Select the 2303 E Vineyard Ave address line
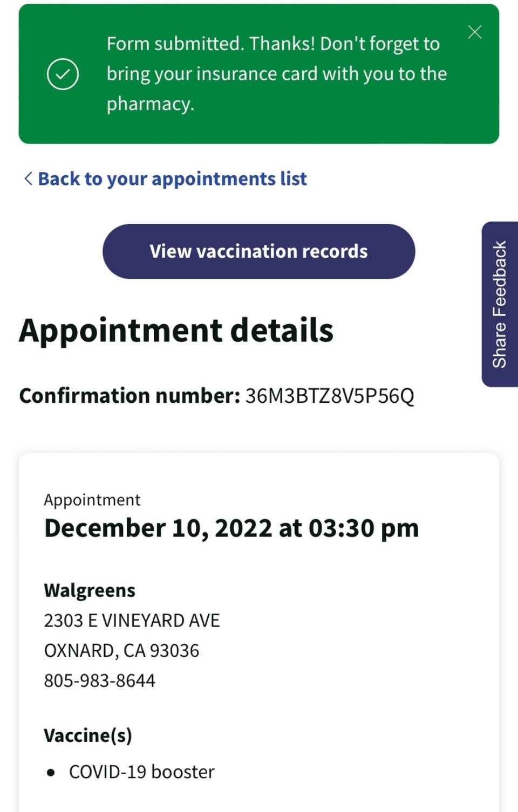 [x=132, y=621]
